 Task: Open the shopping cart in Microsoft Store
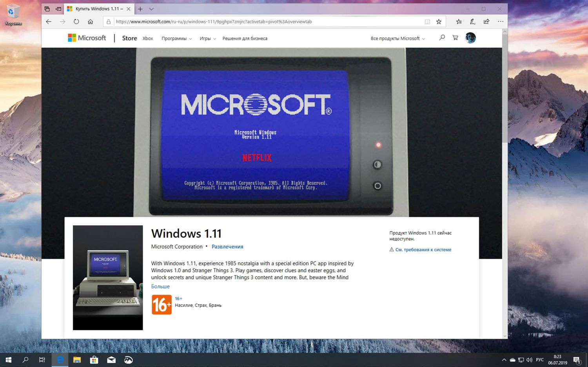tap(455, 38)
